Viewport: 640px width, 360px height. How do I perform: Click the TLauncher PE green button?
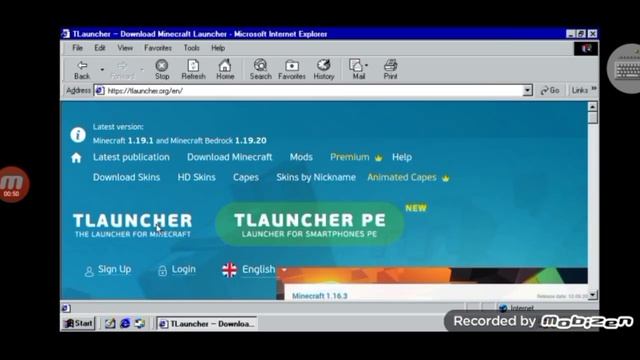coord(310,224)
